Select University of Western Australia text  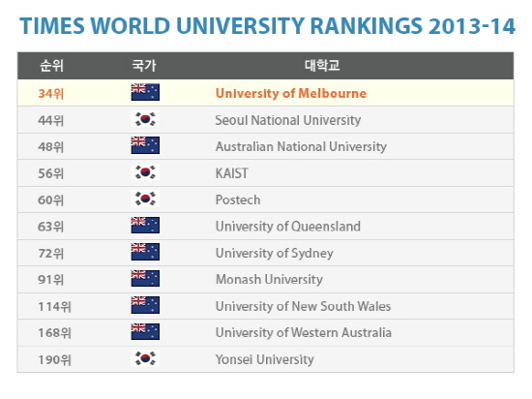[304, 333]
